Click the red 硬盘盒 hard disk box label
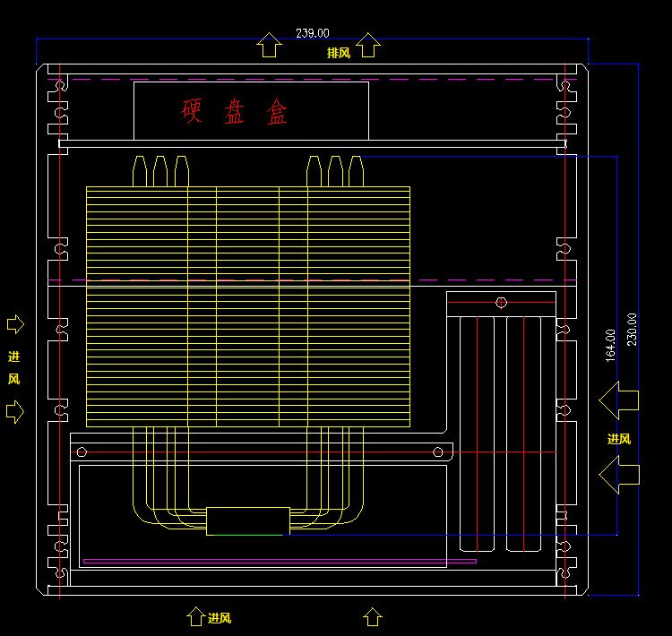Image resolution: width=672 pixels, height=636 pixels. [x=234, y=111]
